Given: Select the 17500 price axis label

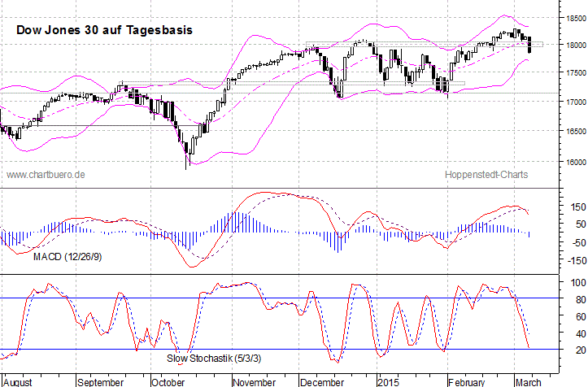Looking at the screenshot, I should pyautogui.click(x=577, y=72).
